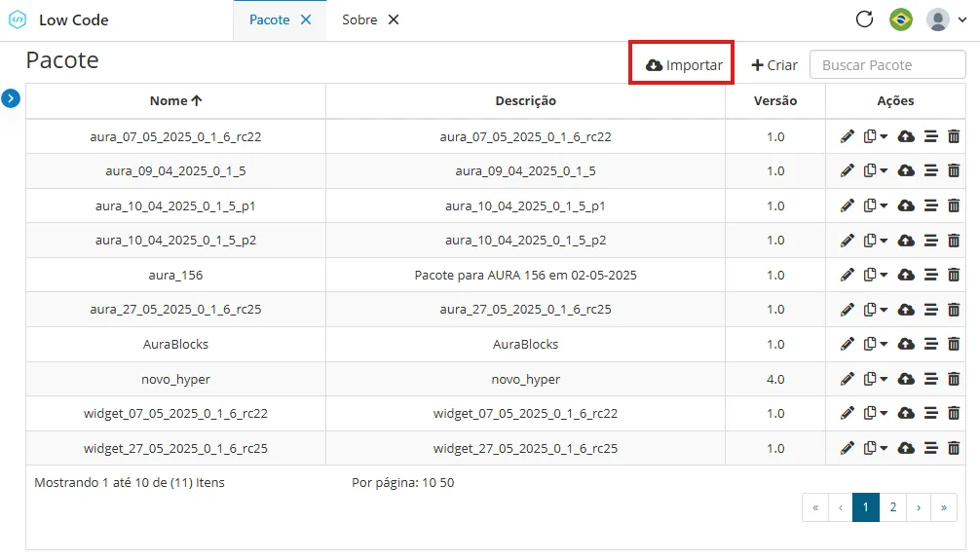Edit the novo_hyper package
Viewport: 980px width, 559px height.
click(847, 379)
